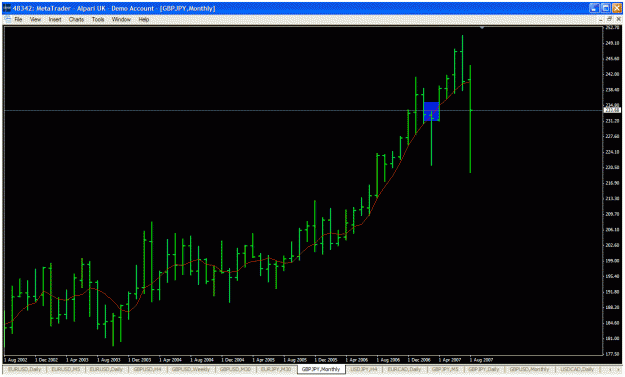Click the '1 Aug 2005' date label
The image size is (625, 377).
point(295,360)
